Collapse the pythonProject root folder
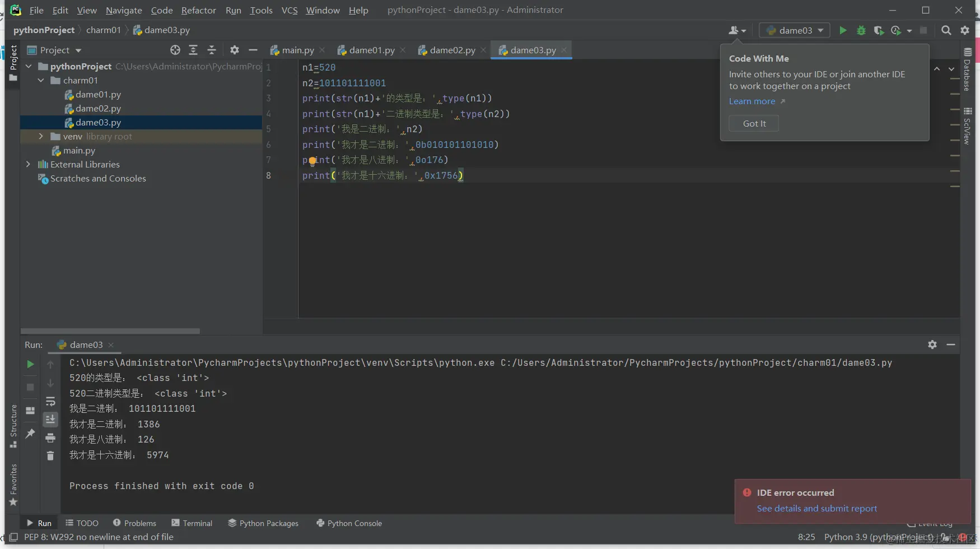This screenshot has width=980, height=549. tap(29, 66)
